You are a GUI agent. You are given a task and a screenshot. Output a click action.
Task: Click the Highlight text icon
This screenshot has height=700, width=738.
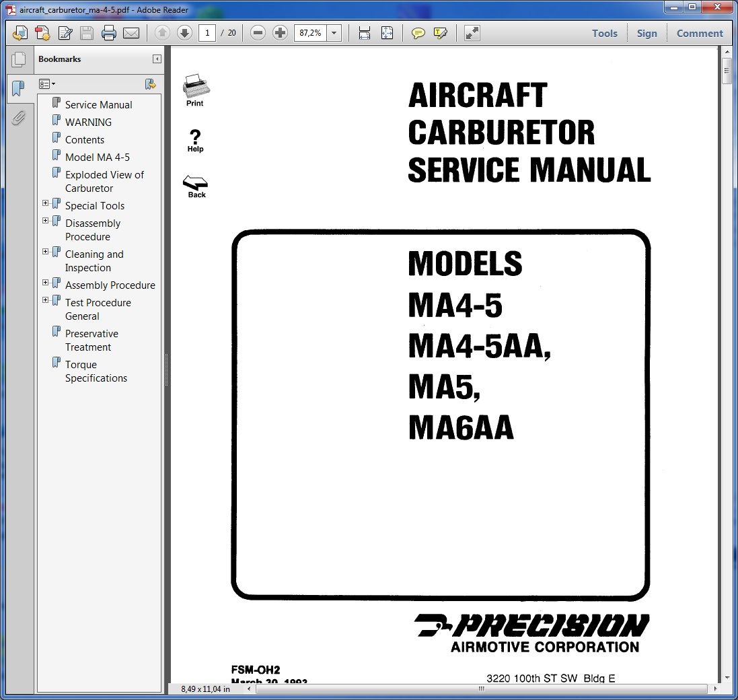441,33
